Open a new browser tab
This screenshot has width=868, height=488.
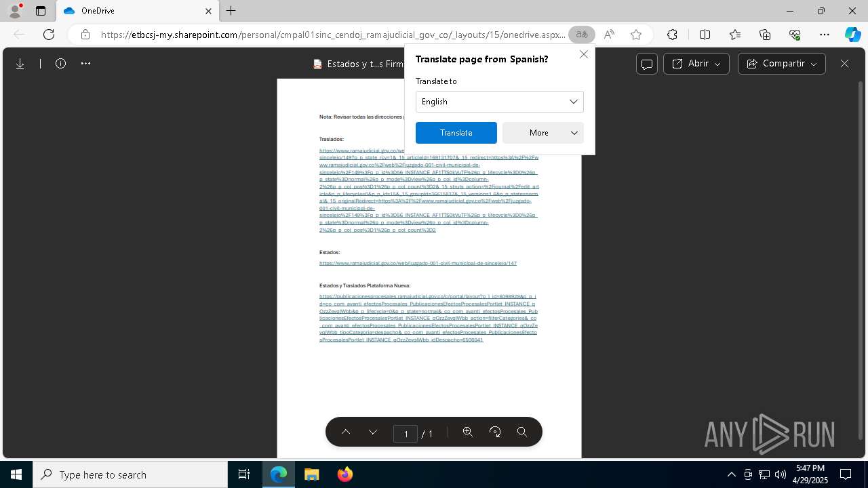click(231, 11)
